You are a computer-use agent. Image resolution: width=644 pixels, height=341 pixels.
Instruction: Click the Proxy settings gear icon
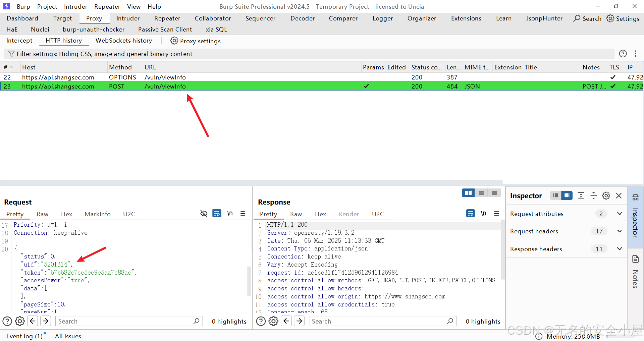click(x=174, y=41)
